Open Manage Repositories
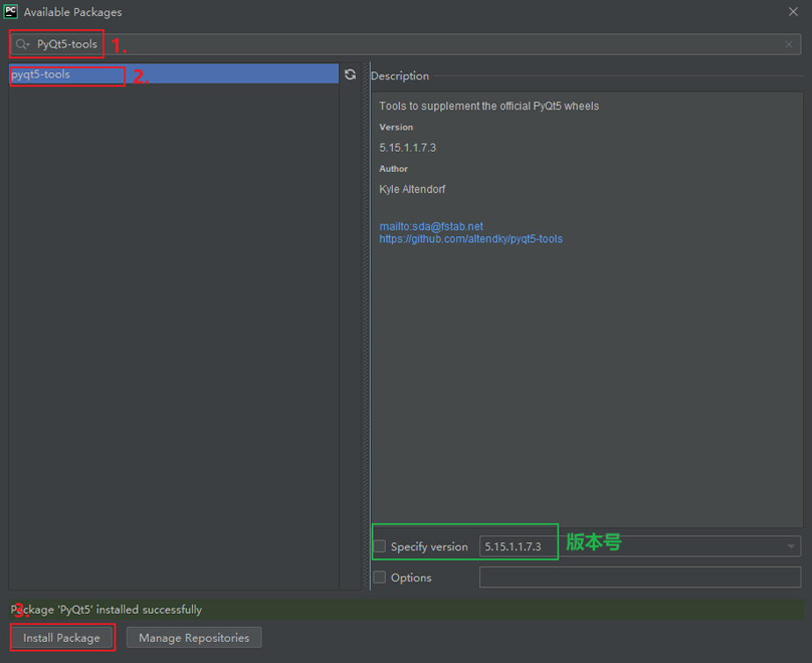This screenshot has height=663, width=812. (194, 638)
